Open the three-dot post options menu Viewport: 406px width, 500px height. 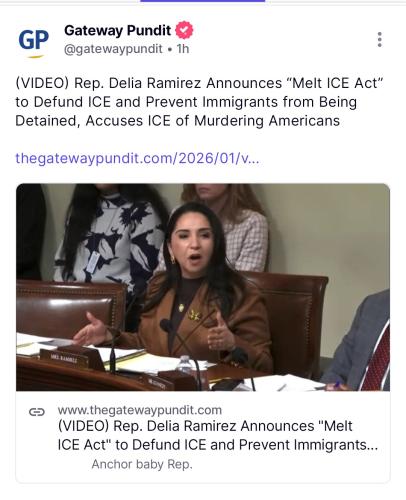point(379,40)
